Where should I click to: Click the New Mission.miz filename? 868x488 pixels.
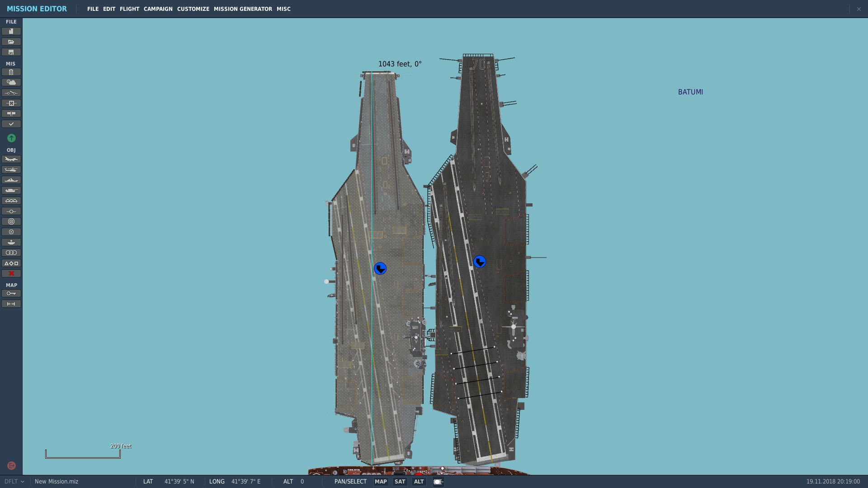coord(57,482)
